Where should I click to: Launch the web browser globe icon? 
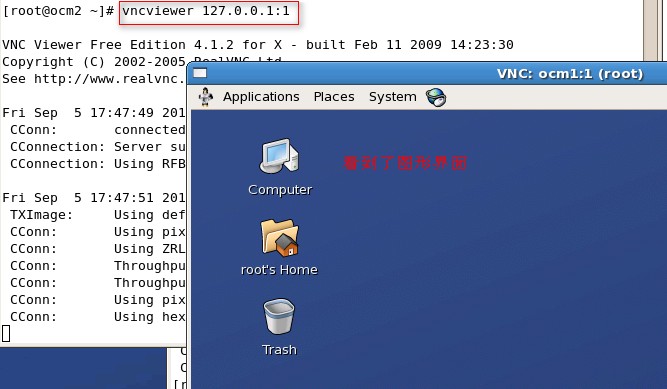point(436,97)
